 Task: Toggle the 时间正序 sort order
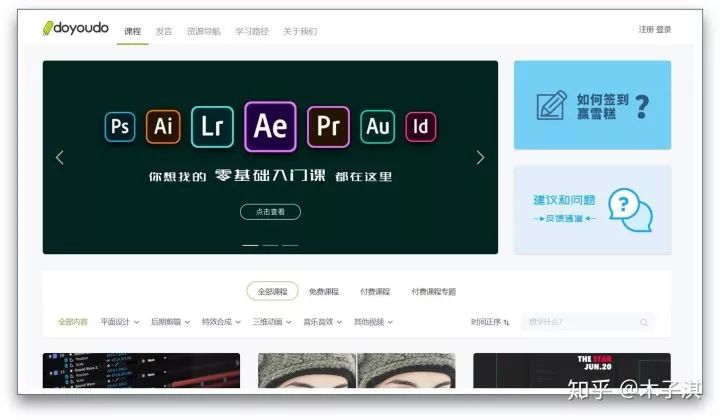click(490, 322)
